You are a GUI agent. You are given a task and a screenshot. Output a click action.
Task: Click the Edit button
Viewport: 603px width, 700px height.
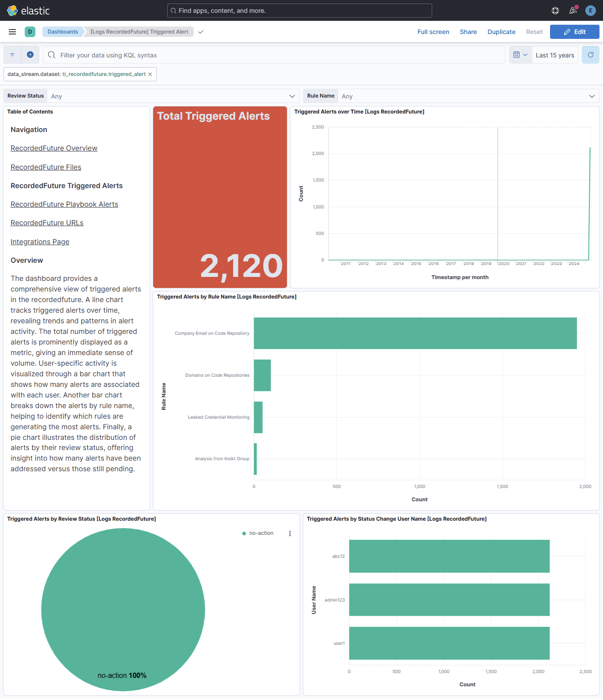click(x=574, y=32)
